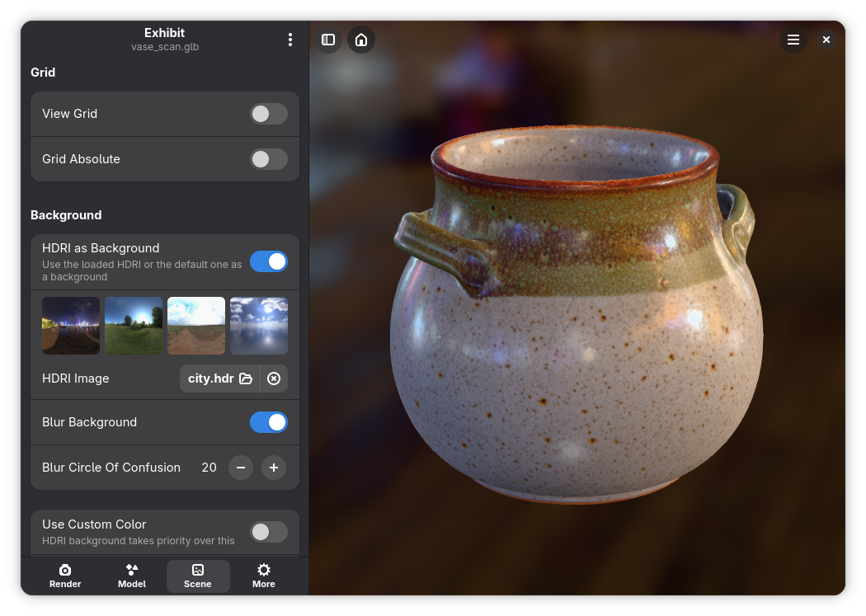The height and width of the screenshot is (616, 866).
Task: Disable HDRI as Background switch
Action: [269, 261]
